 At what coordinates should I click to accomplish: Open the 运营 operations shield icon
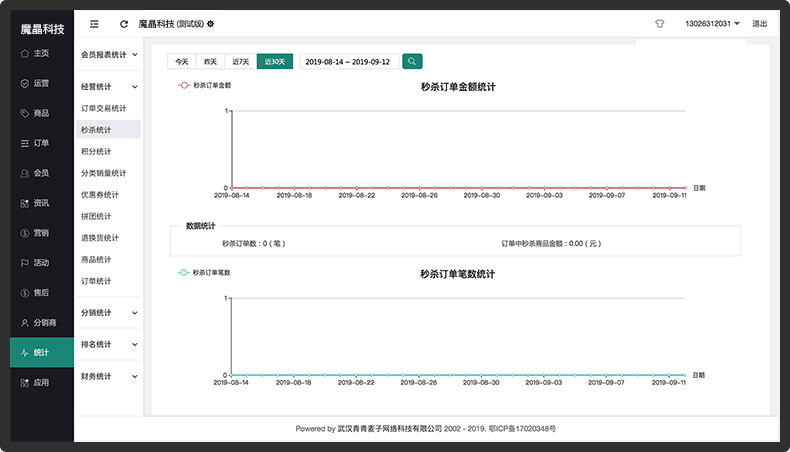click(25, 83)
